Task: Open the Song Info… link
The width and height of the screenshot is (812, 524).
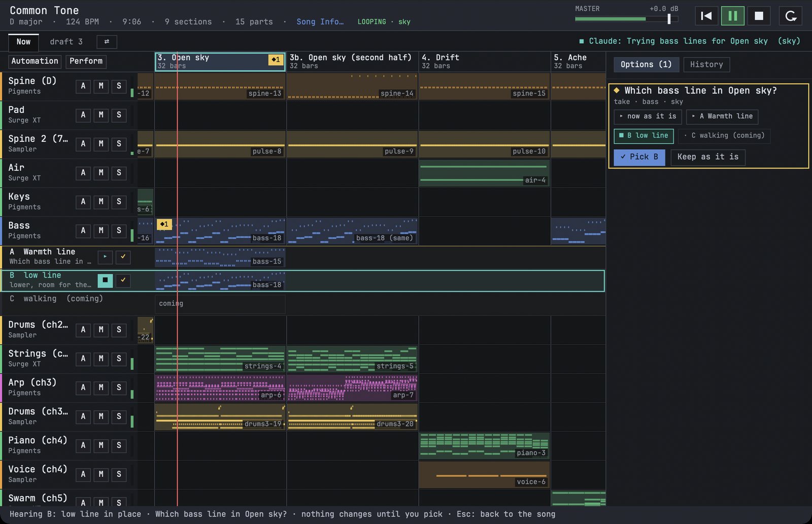Action: coord(320,22)
